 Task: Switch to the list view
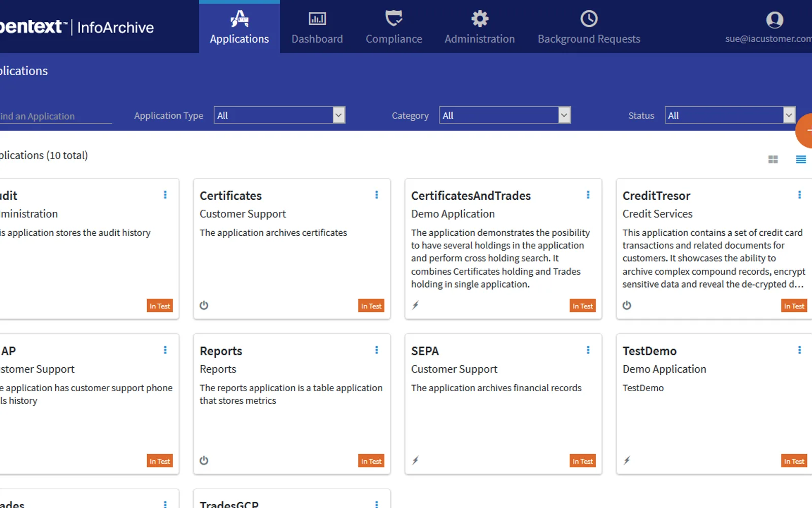[801, 160]
